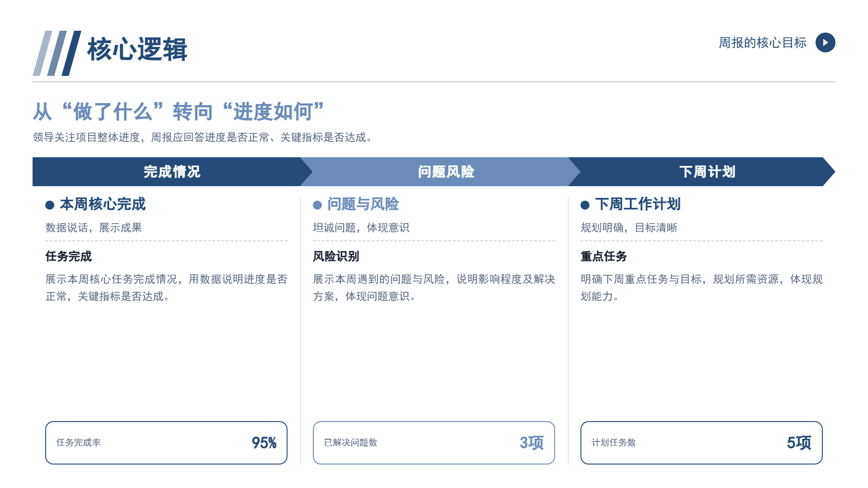Select the 重点任务 subheading
Viewport: 868px width, 488px height.
(604, 257)
